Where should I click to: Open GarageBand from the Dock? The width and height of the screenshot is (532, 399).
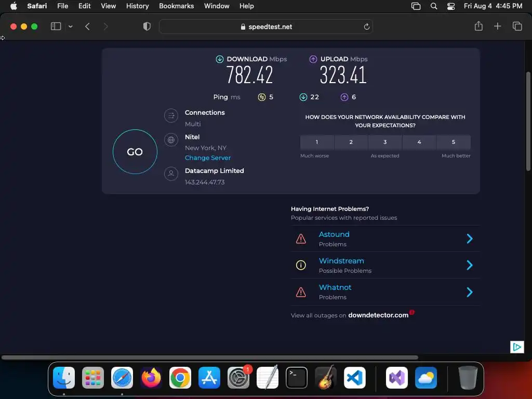point(326,378)
